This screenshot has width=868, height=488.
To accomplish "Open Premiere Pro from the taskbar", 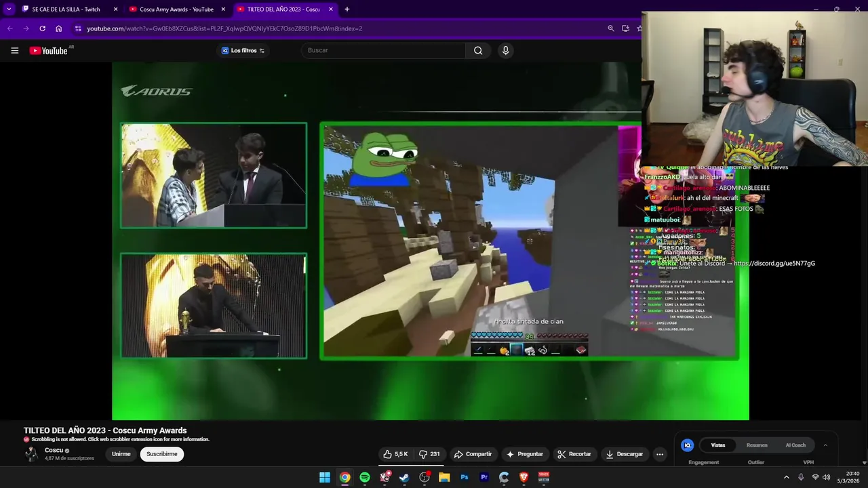I will pos(484,477).
